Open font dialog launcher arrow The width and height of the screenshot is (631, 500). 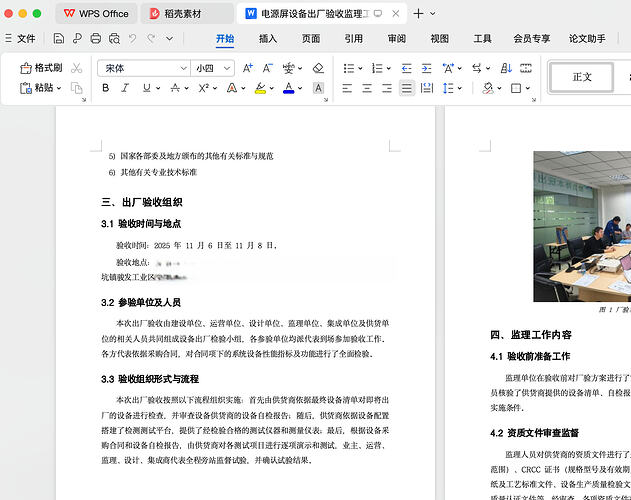point(326,99)
